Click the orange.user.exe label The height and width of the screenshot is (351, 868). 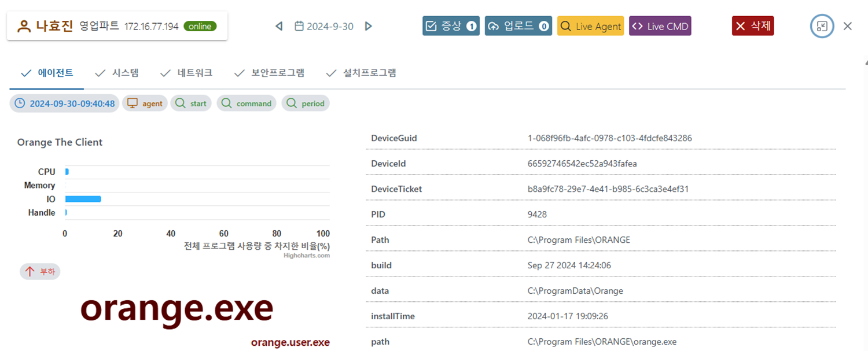click(290, 342)
